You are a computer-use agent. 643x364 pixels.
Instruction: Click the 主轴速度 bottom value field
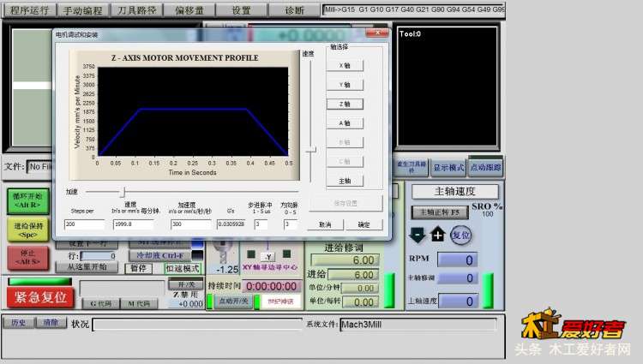tap(458, 301)
